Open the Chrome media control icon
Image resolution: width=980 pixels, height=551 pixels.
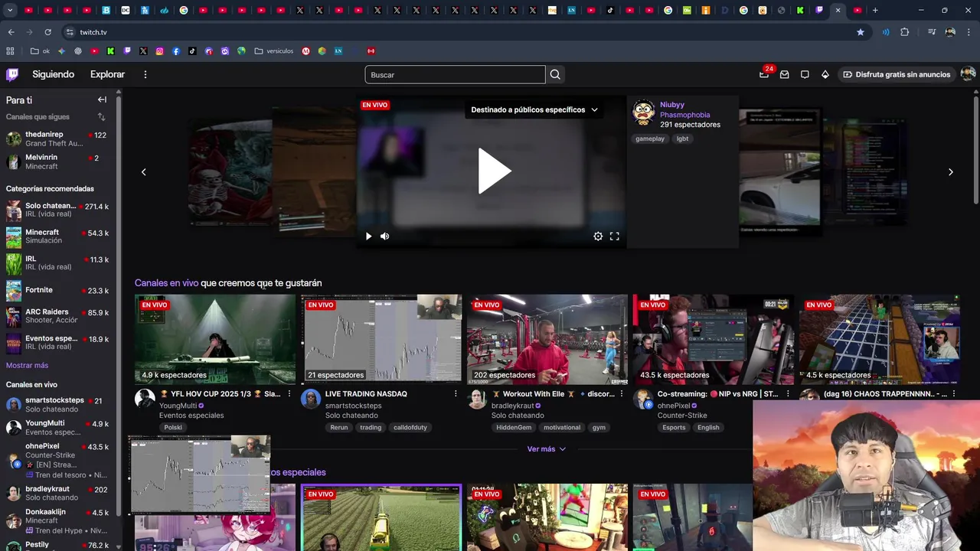tap(932, 32)
